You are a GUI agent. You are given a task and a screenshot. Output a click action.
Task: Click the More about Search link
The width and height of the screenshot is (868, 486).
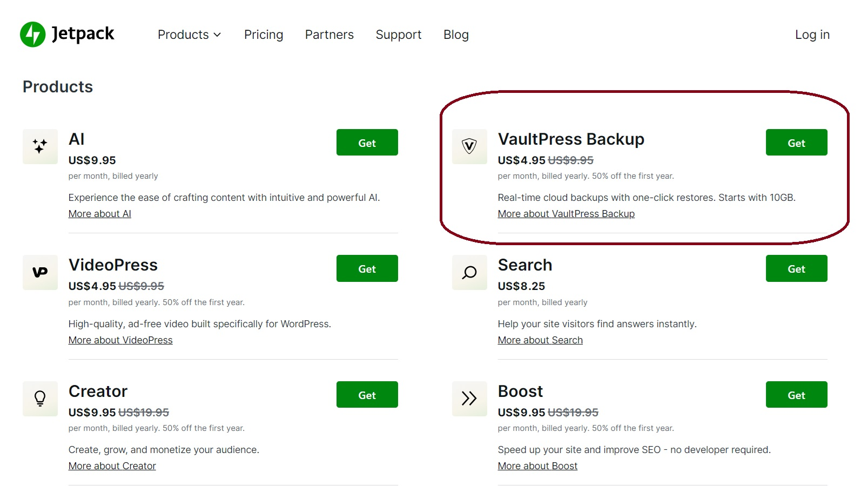coord(540,340)
